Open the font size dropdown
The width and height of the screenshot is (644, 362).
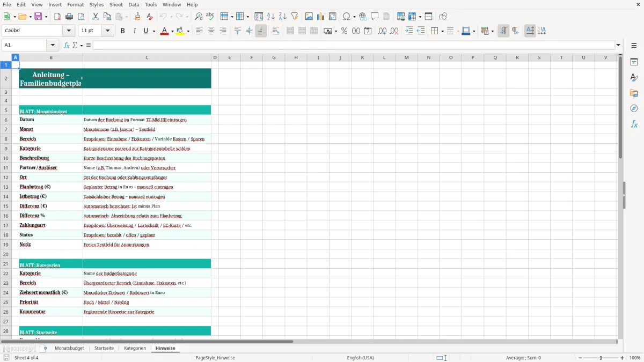[x=108, y=31]
